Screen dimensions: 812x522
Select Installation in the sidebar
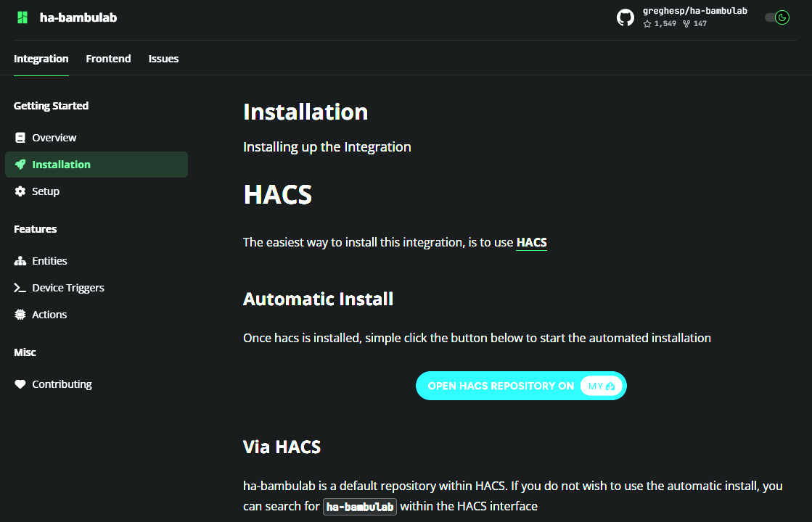pyautogui.click(x=97, y=165)
